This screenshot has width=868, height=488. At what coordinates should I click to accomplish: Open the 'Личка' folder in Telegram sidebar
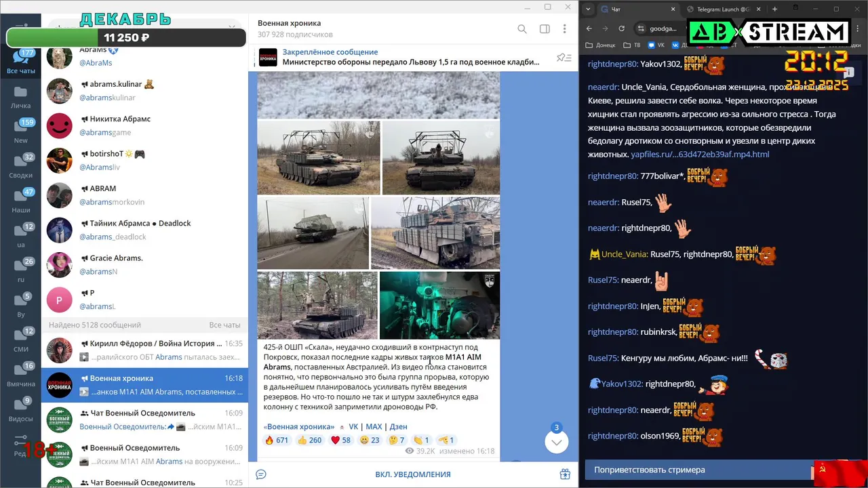[21, 96]
